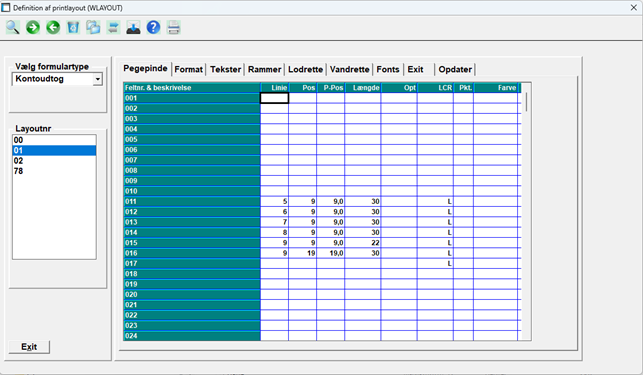Open help with the question mark icon

153,27
